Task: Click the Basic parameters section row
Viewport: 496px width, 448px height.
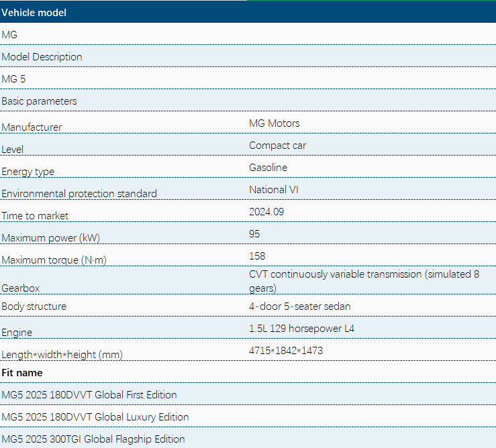Action: [248, 101]
